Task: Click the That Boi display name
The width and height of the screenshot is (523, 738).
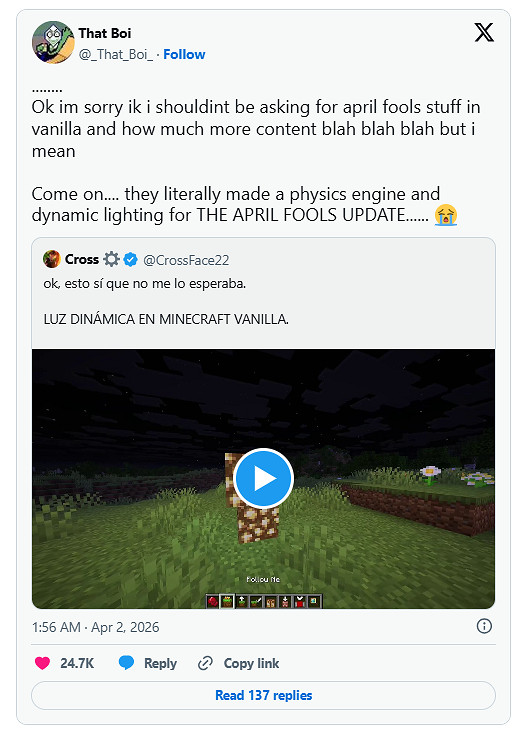Action: (x=105, y=33)
